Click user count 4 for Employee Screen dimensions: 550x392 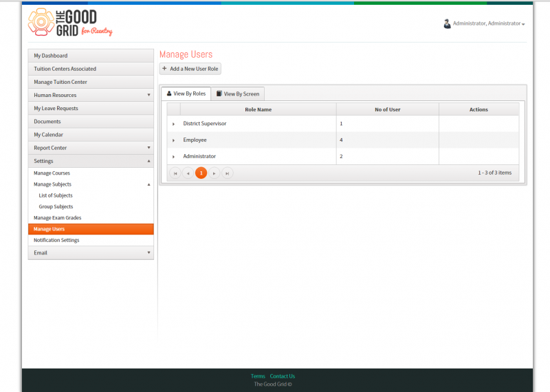[x=341, y=140]
